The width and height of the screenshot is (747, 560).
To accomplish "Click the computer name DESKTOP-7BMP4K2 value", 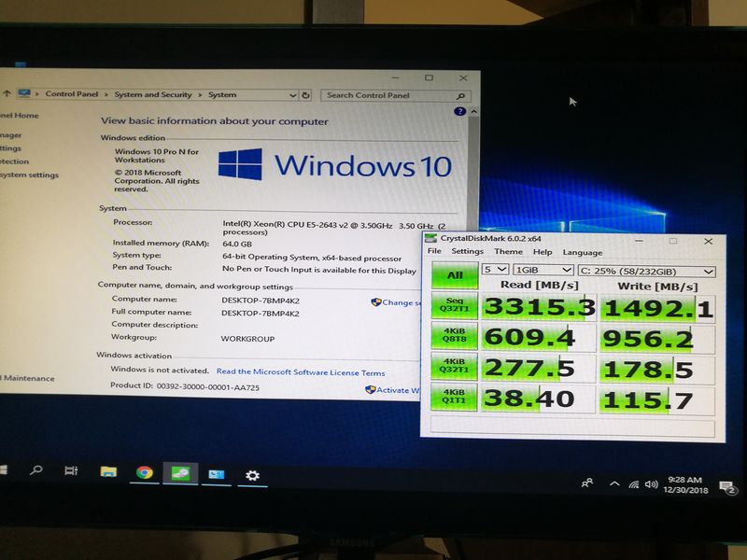I will (x=261, y=301).
